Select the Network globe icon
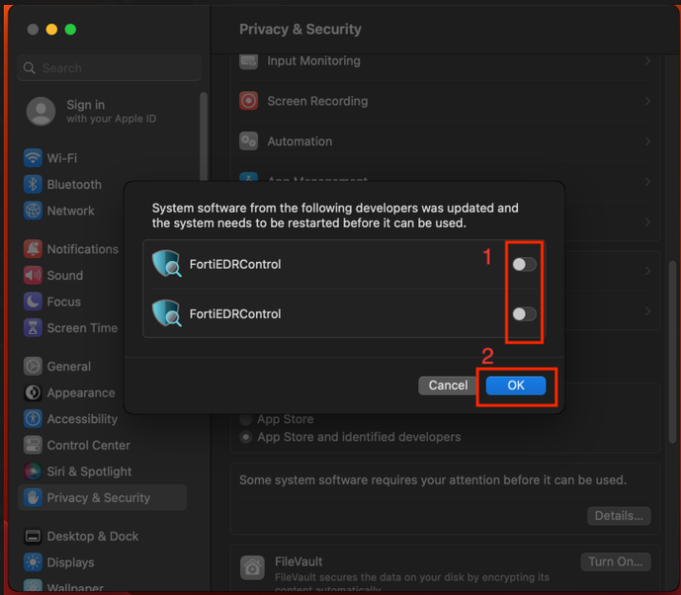681x595 pixels. click(33, 211)
